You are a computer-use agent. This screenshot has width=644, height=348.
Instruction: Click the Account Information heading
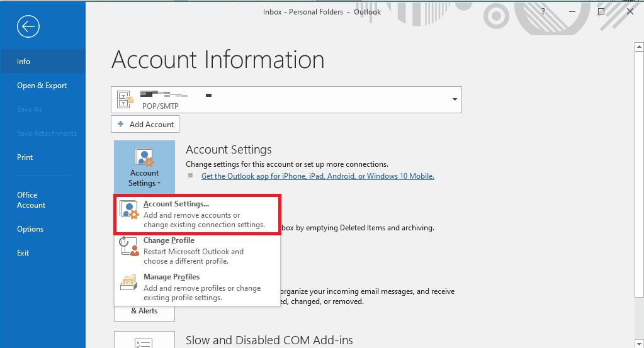coord(218,60)
